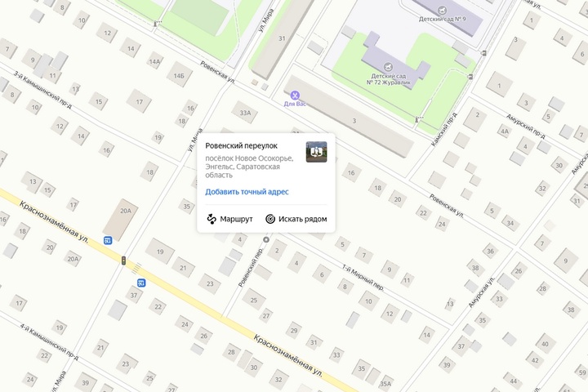This screenshot has height=392, width=588.
Task: Click the gate icon near Камский проезд
Action: pos(420,121)
